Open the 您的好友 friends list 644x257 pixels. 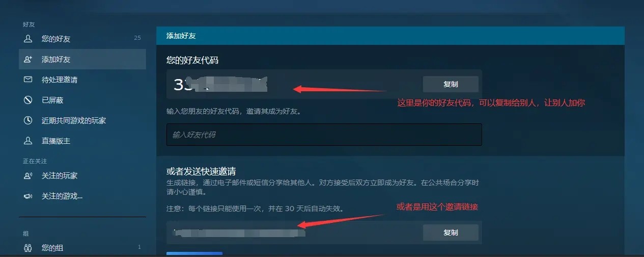tap(82, 39)
